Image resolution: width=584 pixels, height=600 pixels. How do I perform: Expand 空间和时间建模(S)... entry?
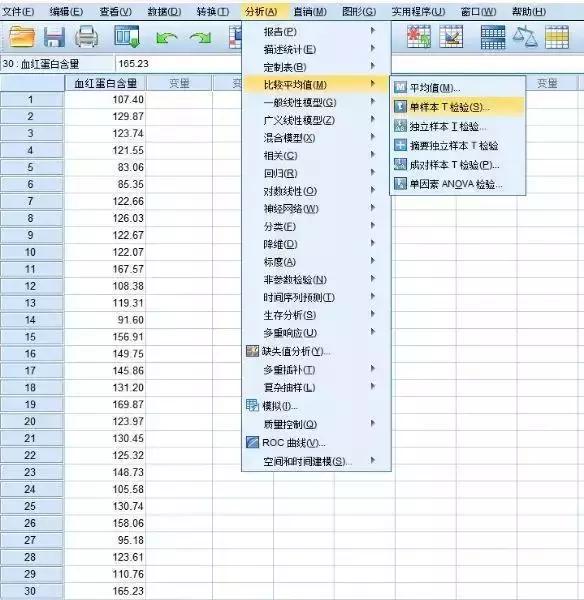[x=316, y=461]
